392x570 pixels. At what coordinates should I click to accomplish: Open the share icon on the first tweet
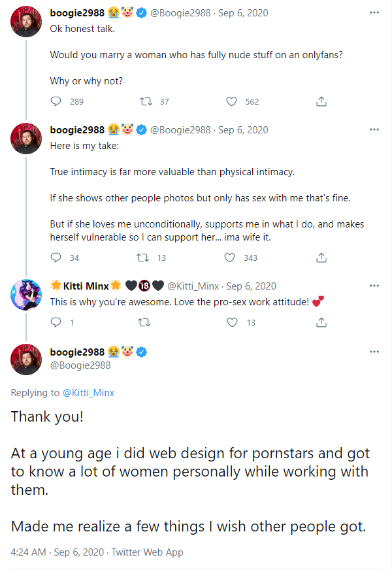(x=321, y=101)
